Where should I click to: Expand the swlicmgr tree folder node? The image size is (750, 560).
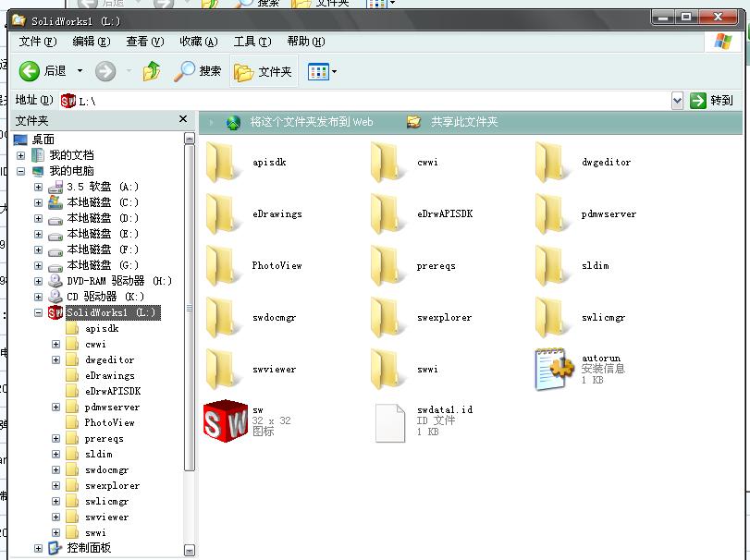(x=56, y=501)
